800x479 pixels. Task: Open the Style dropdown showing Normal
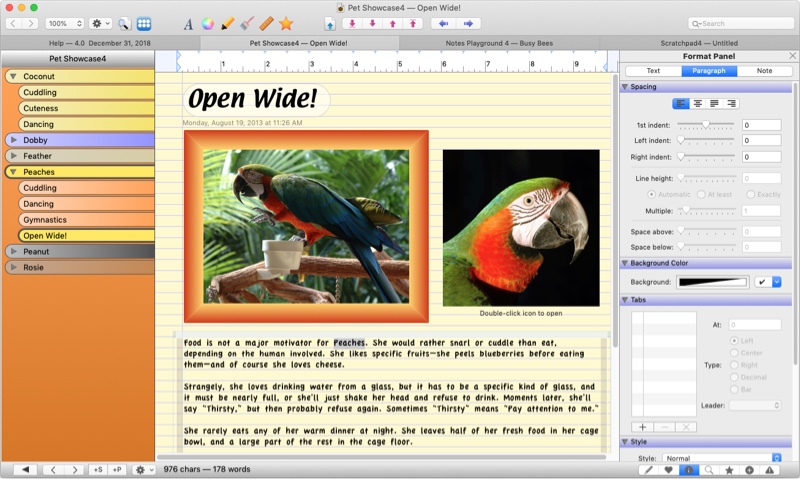coord(721,458)
